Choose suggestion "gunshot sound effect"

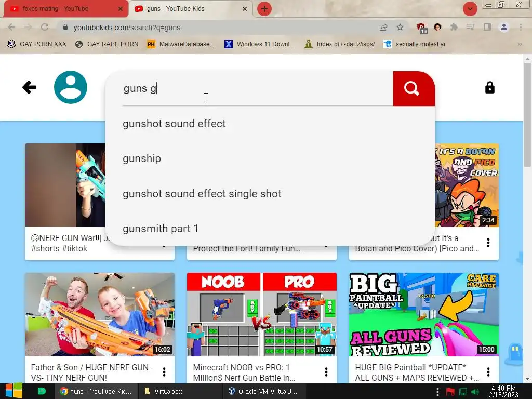(x=270, y=124)
